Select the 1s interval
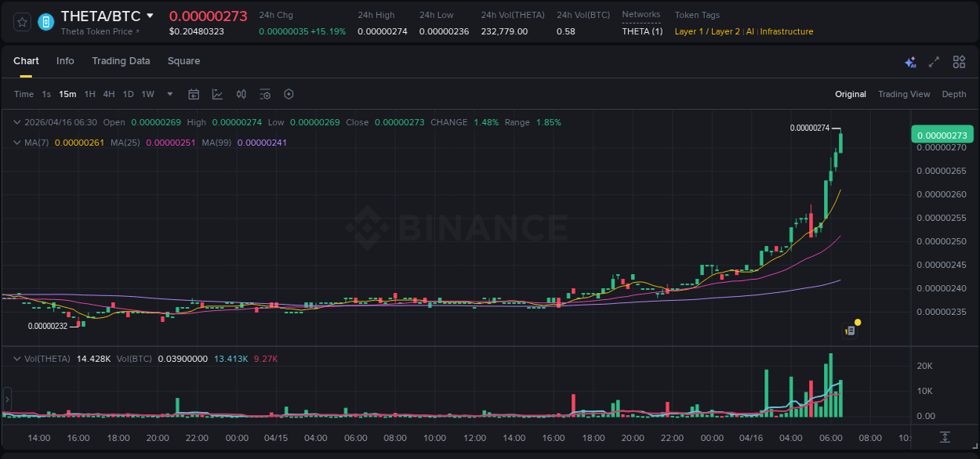This screenshot has width=980, height=459. pos(46,94)
